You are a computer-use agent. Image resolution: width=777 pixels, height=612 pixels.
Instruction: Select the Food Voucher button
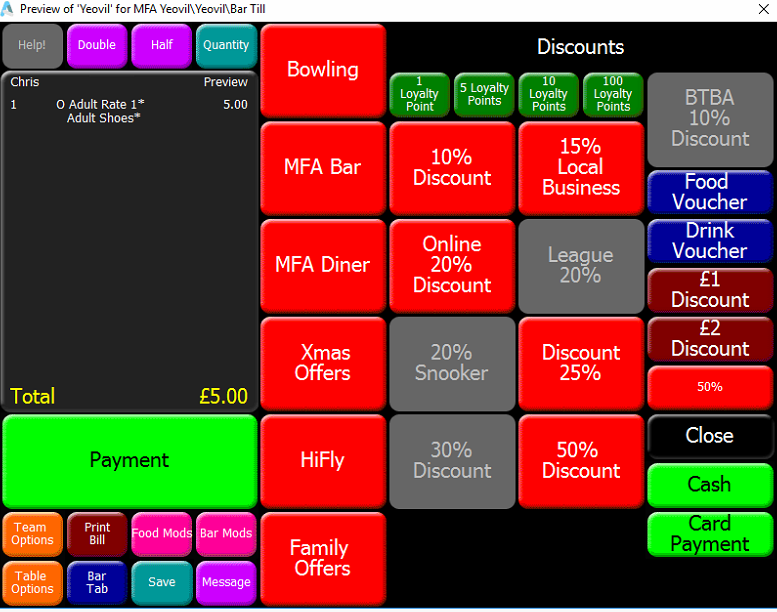710,192
